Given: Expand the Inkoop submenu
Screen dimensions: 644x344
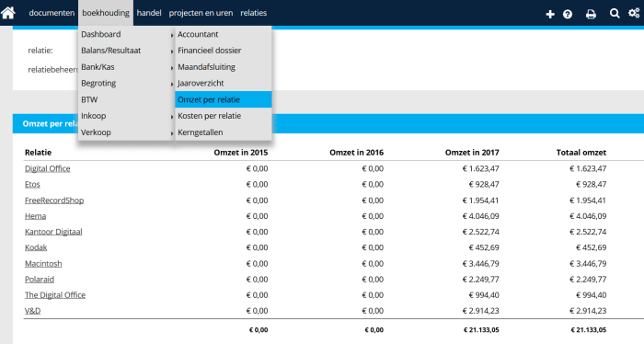Looking at the screenshot, I should [127, 116].
